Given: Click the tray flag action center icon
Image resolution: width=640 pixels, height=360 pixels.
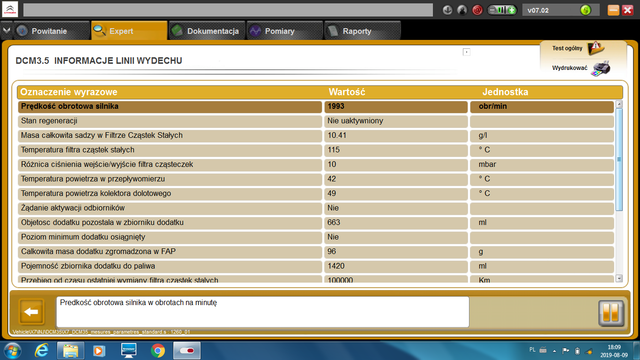Looking at the screenshot, I should (566, 351).
